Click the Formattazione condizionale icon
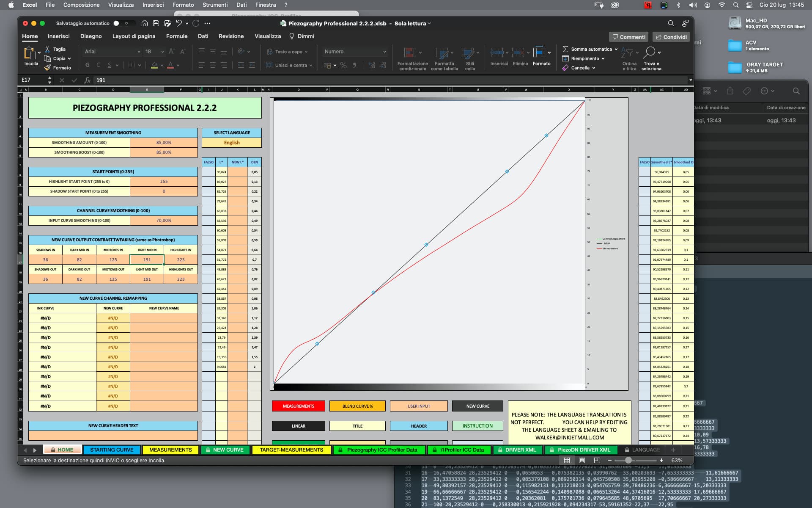Image resolution: width=812 pixels, height=508 pixels. [410, 52]
